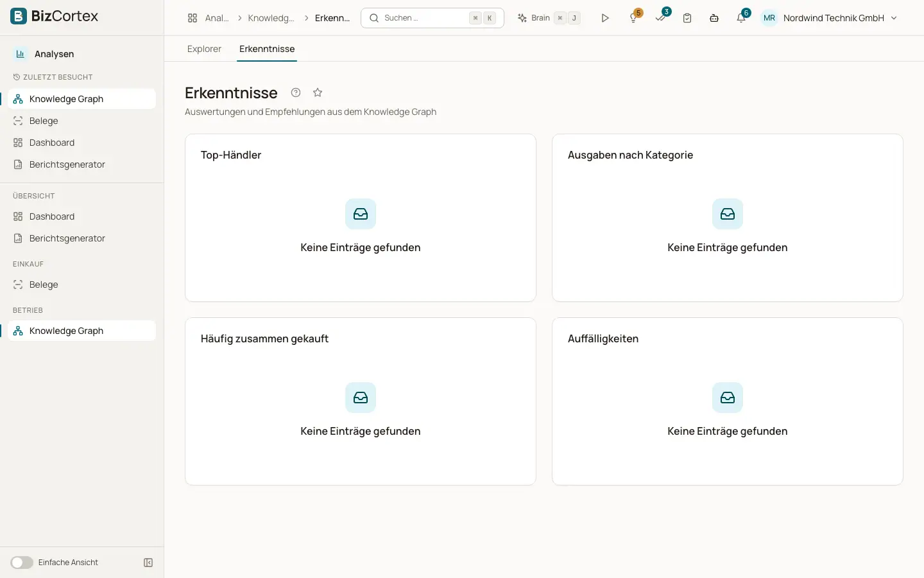Screen dimensions: 924x578
Task: Click the Analysen sidebar header
Action: tap(54, 54)
